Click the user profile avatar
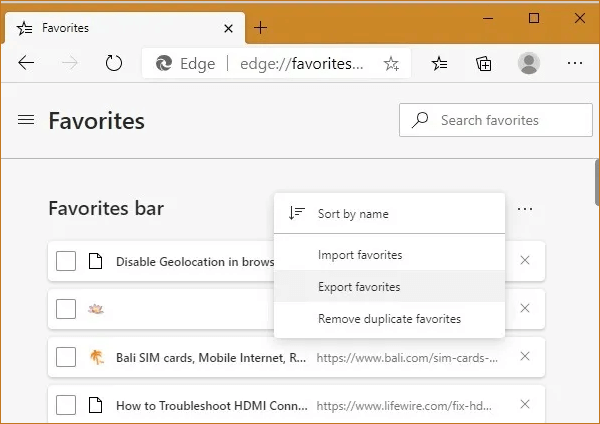 pyautogui.click(x=529, y=63)
